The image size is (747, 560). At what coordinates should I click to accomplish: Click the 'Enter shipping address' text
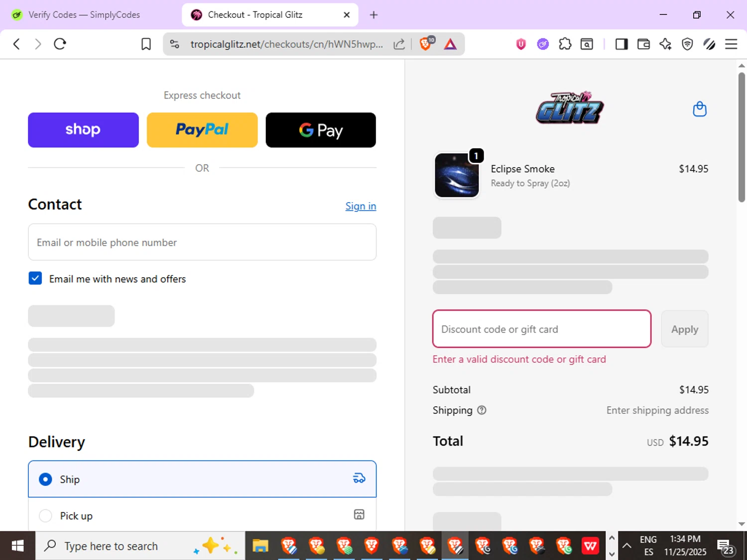pyautogui.click(x=657, y=410)
